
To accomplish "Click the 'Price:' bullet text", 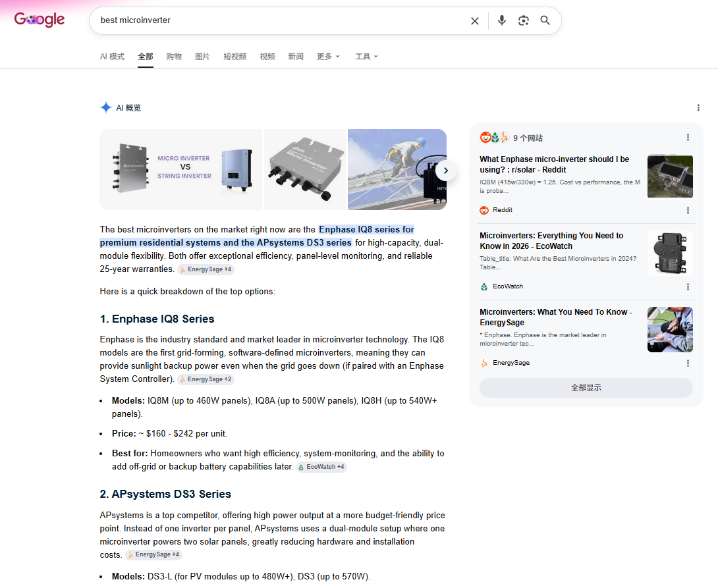I will click(169, 433).
